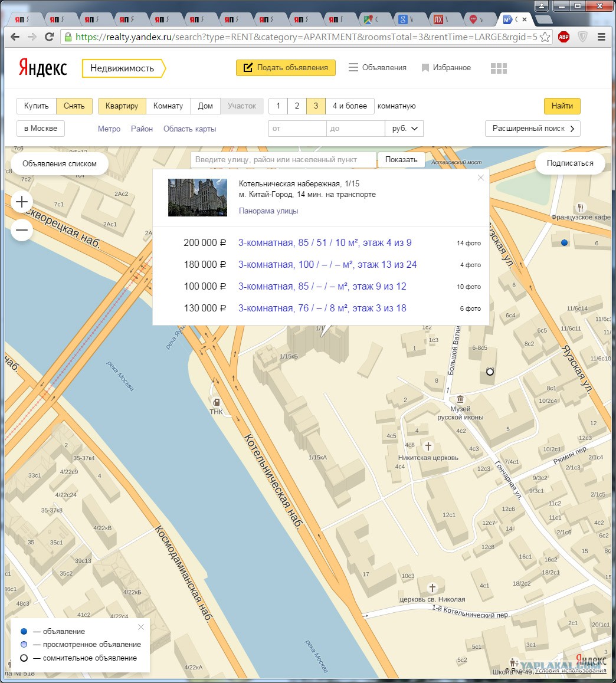Zoom out the map with minus button
The width and height of the screenshot is (616, 683).
pyautogui.click(x=22, y=230)
